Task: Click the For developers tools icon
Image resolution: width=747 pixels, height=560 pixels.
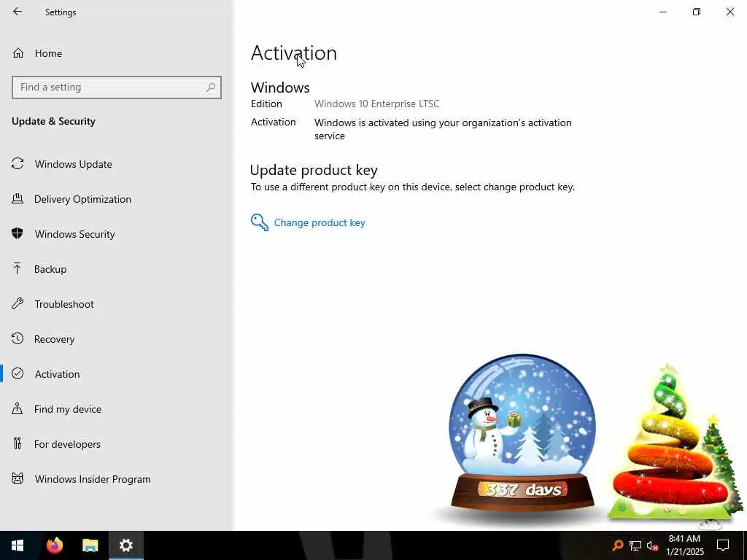Action: pyautogui.click(x=18, y=444)
